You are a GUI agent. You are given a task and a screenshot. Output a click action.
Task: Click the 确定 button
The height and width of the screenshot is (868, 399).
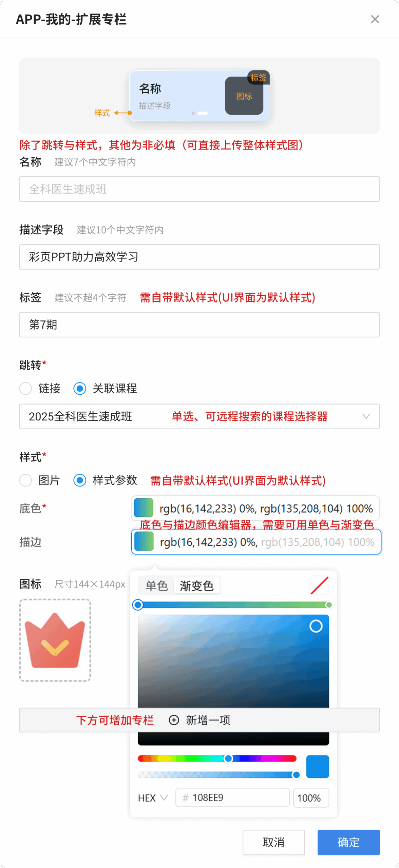[x=348, y=842]
